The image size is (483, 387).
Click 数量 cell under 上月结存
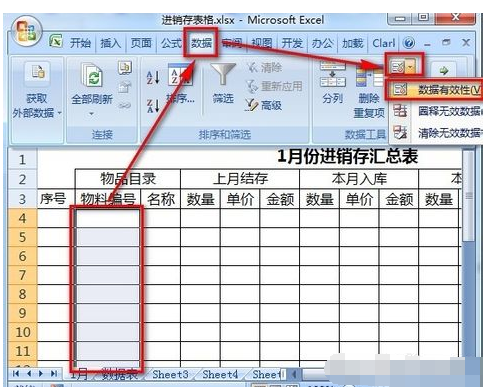(200, 199)
